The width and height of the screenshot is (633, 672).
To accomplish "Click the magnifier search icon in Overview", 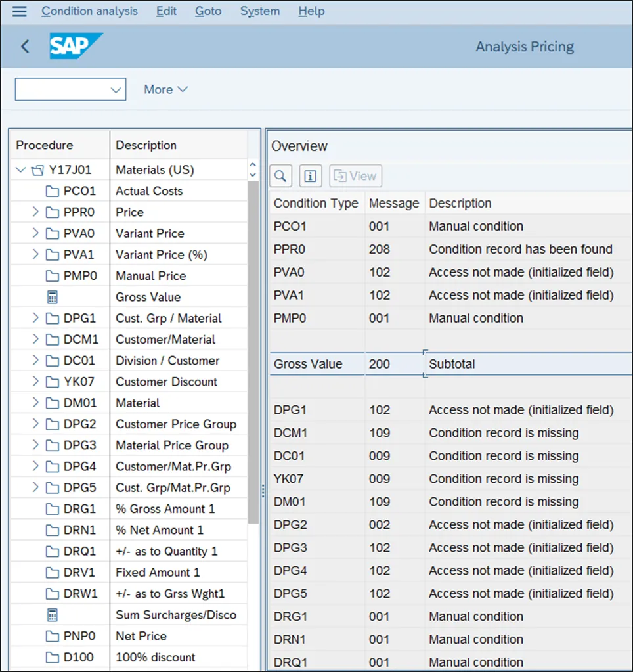I will point(280,176).
